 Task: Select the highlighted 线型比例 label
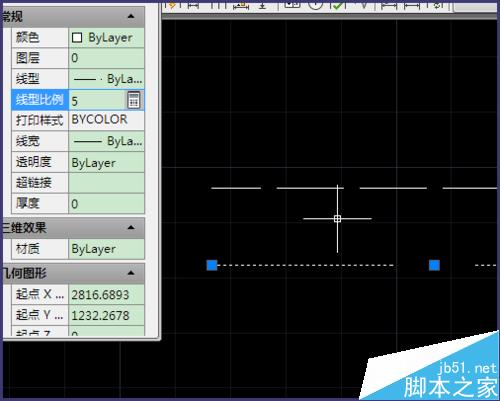(40, 100)
